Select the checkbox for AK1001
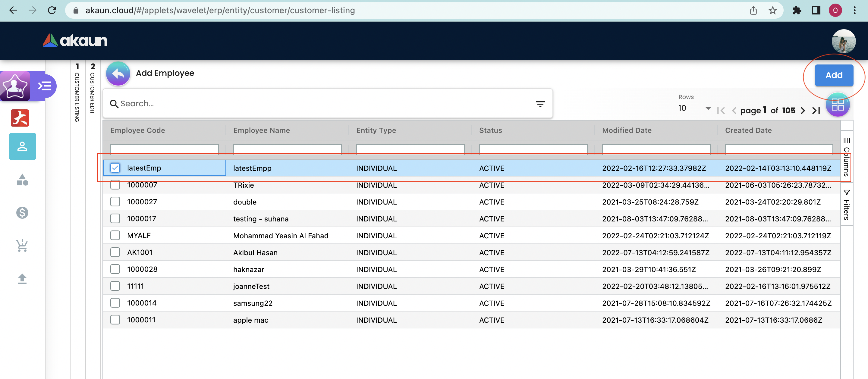 [115, 252]
